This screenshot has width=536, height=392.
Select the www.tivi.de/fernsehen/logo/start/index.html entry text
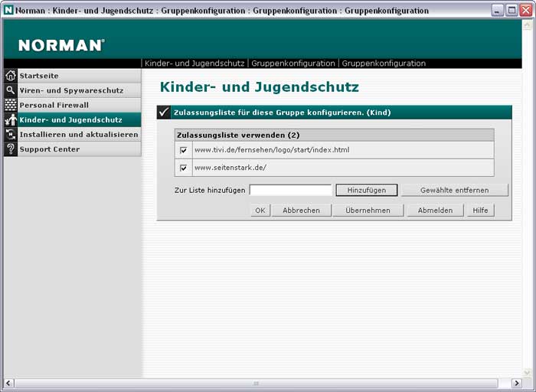[x=272, y=150]
